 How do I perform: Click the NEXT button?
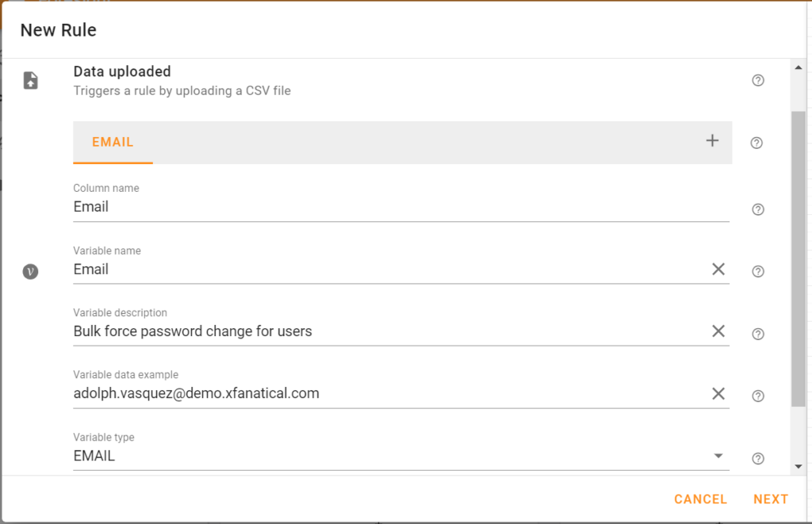click(x=770, y=499)
